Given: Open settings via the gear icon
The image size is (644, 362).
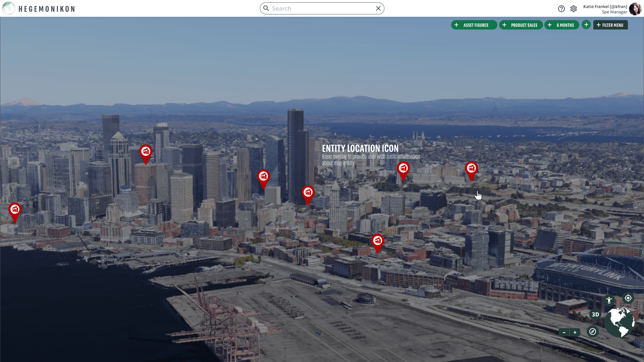Looking at the screenshot, I should click(x=574, y=9).
